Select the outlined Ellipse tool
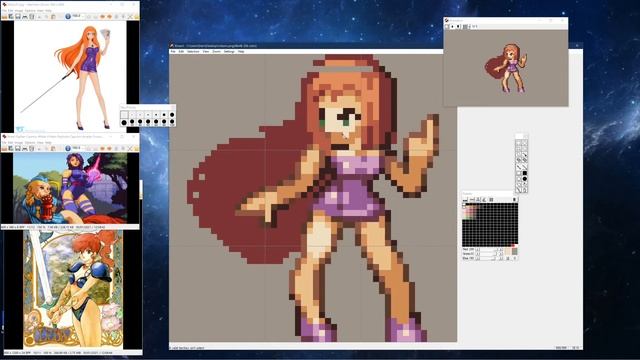 518,179
